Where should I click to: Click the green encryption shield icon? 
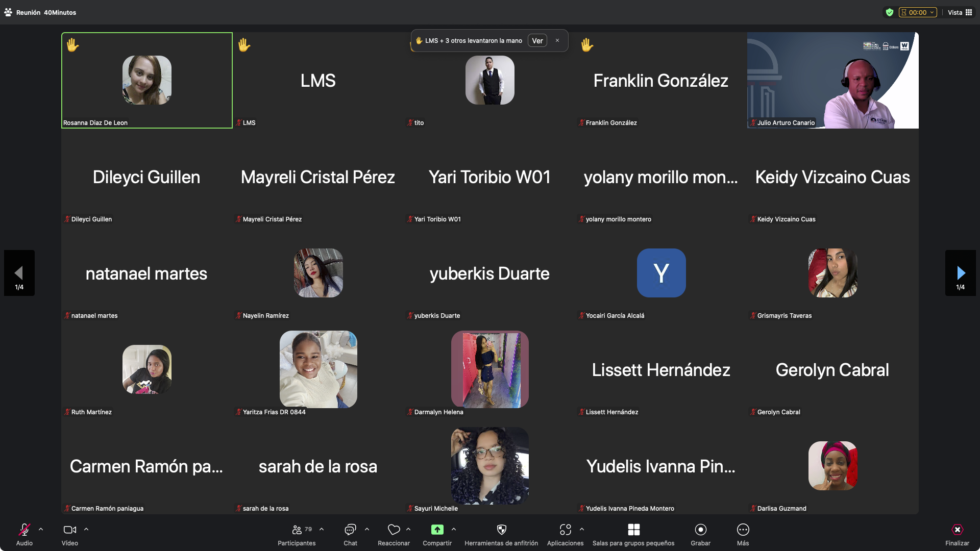(890, 12)
